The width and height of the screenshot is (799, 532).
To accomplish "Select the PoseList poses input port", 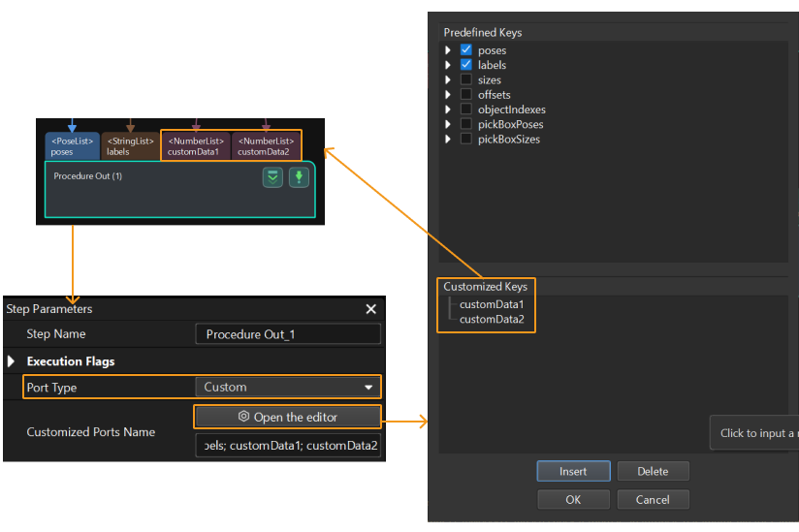I will (x=72, y=146).
